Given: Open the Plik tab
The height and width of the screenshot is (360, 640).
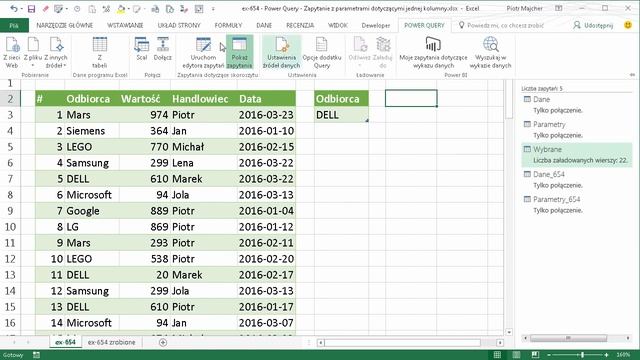Looking at the screenshot, I should tap(14, 25).
